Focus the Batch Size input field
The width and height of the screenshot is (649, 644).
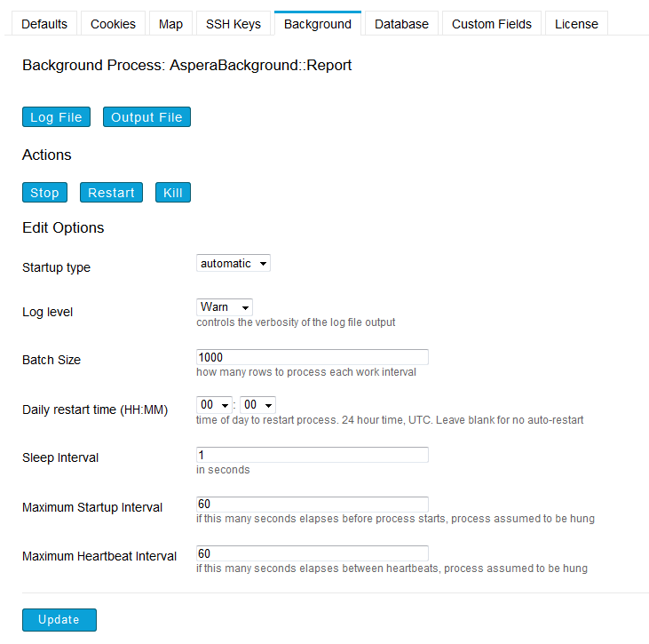click(313, 357)
